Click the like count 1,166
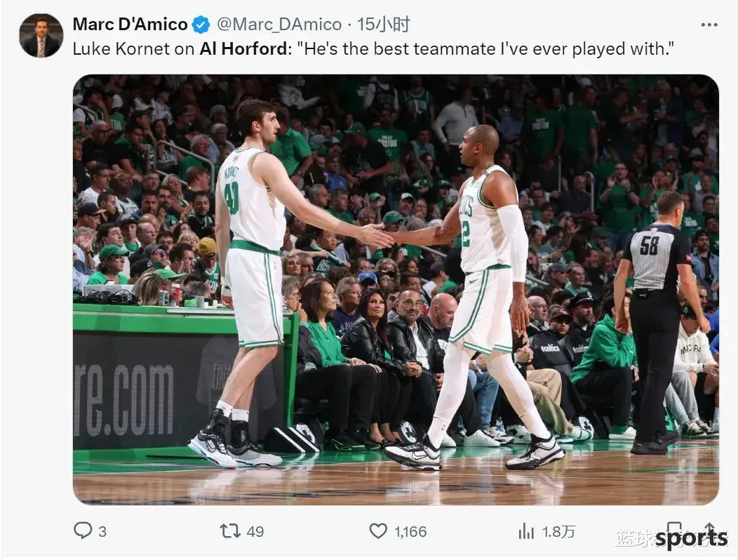Image resolution: width=738 pixels, height=560 pixels. click(410, 532)
